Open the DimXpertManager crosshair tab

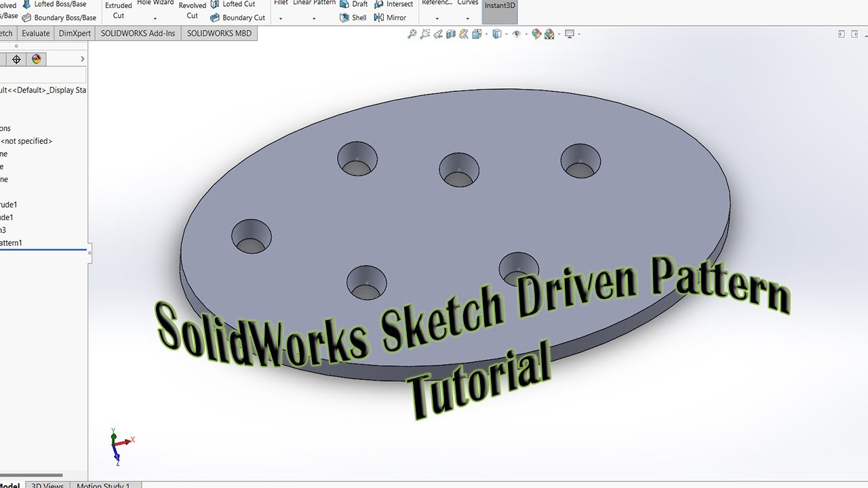coord(17,59)
